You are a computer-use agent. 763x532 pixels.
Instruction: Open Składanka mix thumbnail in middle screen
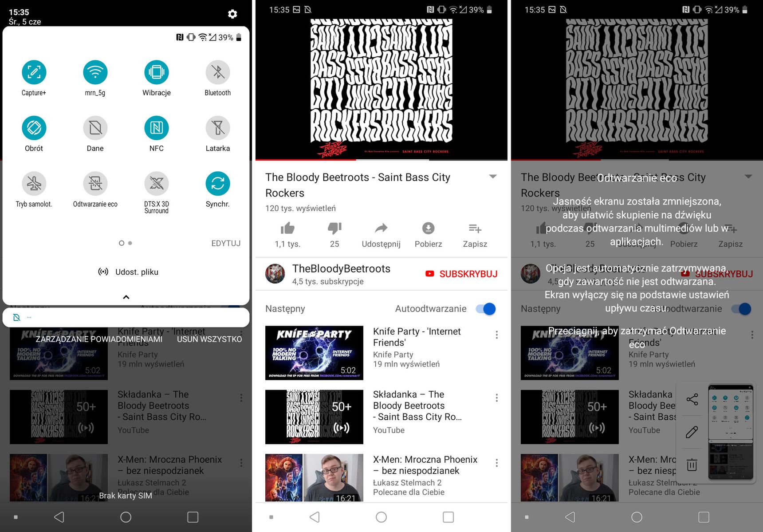click(x=314, y=417)
